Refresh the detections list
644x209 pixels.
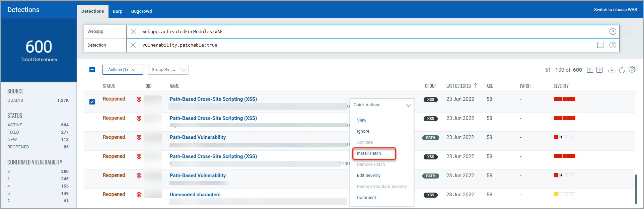[x=622, y=70]
